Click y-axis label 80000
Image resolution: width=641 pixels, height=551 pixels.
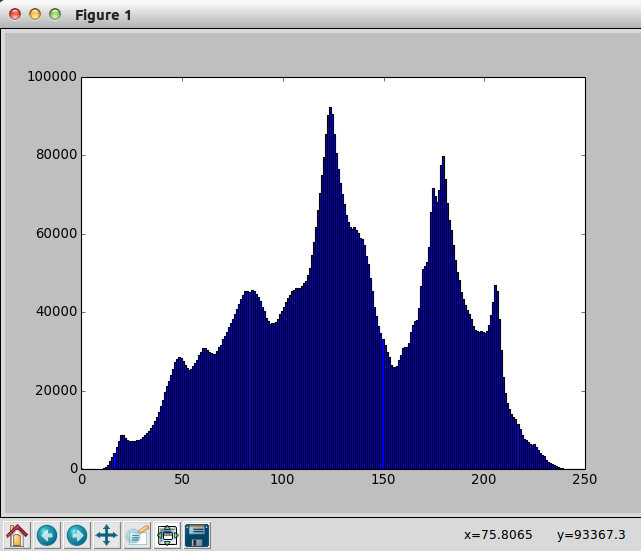pyautogui.click(x=56, y=155)
